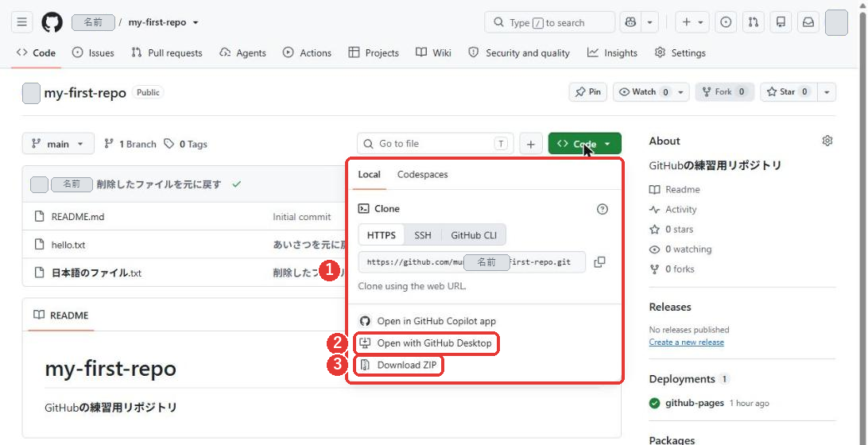Viewport: 868px width, 445px height.
Task: Select the README tab in file viewer
Action: coord(61,315)
